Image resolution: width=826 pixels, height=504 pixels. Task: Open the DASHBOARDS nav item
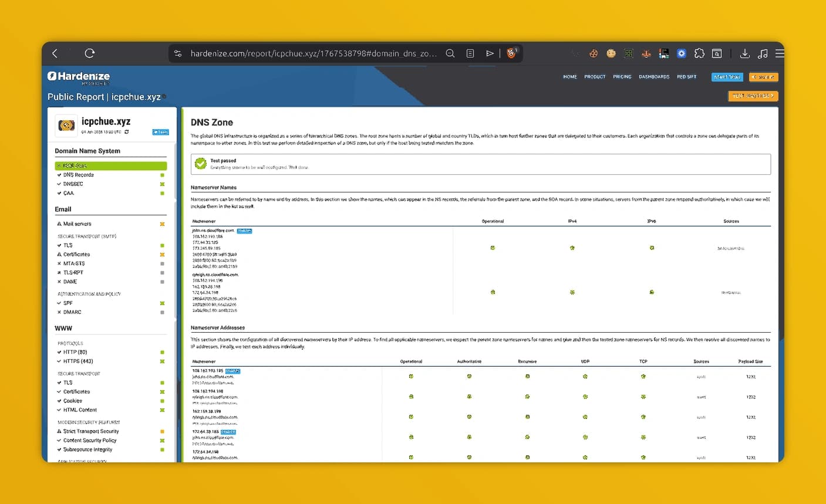tap(654, 77)
